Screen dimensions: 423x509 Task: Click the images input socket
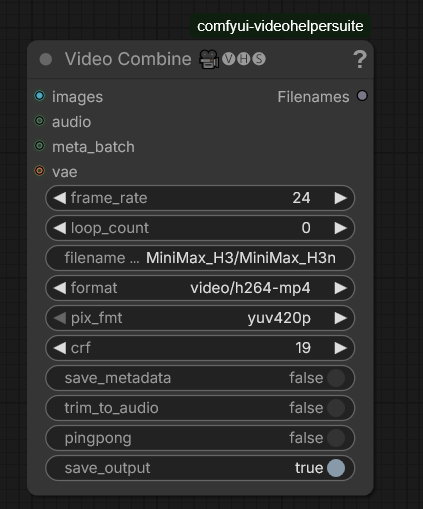pos(39,96)
